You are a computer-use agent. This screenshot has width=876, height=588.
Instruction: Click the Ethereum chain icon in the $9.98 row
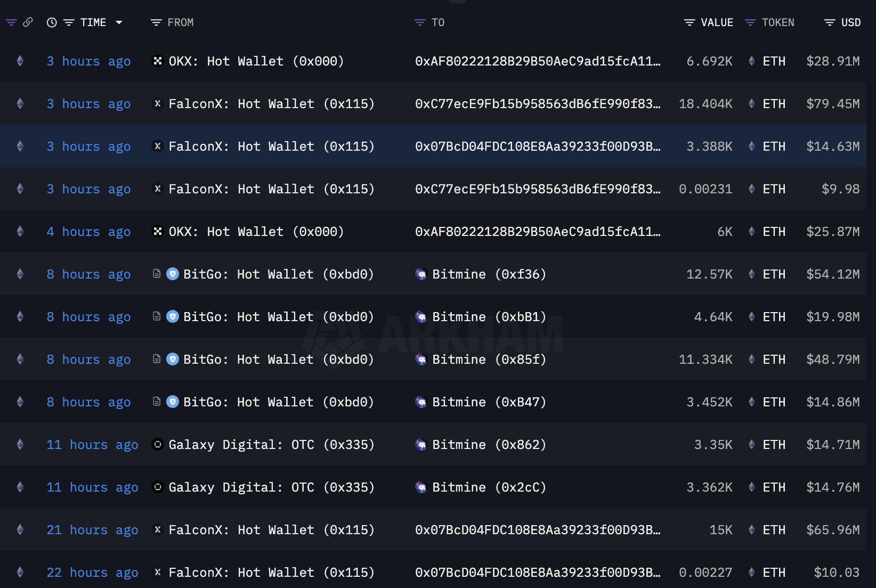20,189
